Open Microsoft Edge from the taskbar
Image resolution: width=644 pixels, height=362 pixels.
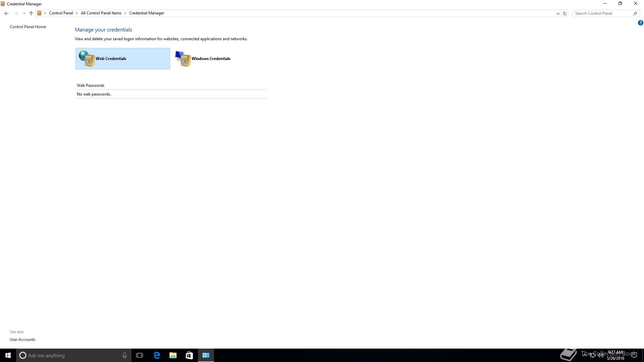157,355
